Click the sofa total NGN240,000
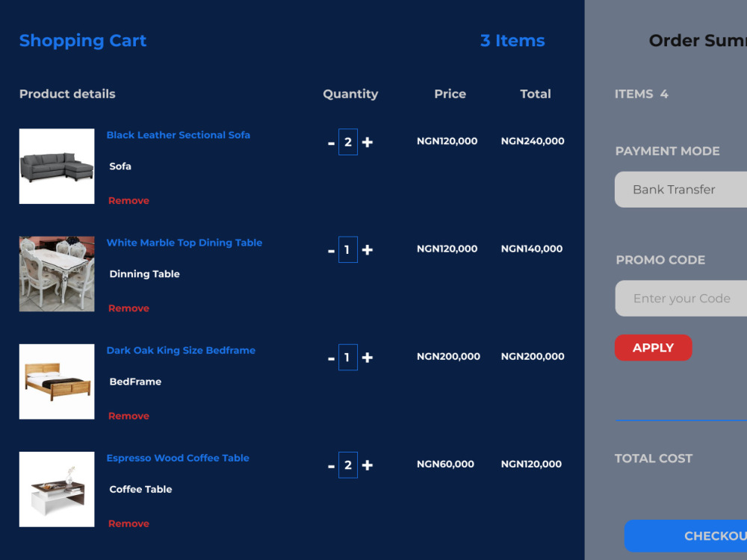This screenshot has width=747, height=560. [533, 141]
